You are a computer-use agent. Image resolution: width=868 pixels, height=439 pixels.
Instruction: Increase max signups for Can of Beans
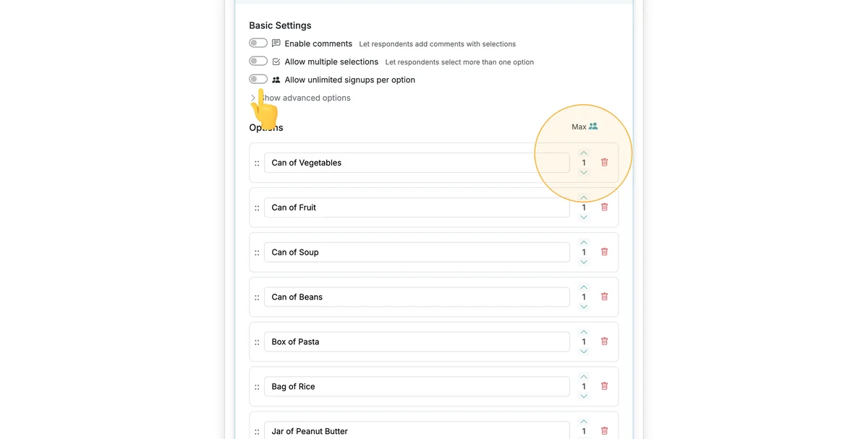tap(584, 287)
